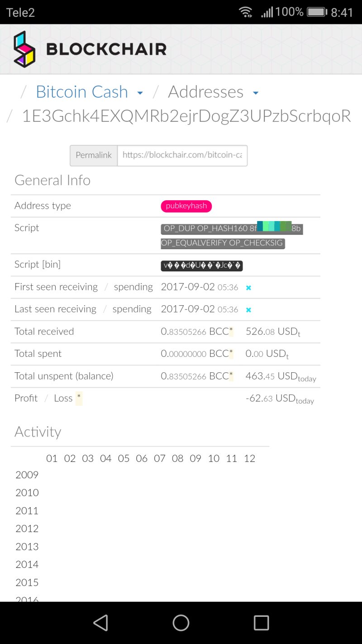
Task: Open the Bitcoin Cash breadcrumb link
Action: point(82,92)
